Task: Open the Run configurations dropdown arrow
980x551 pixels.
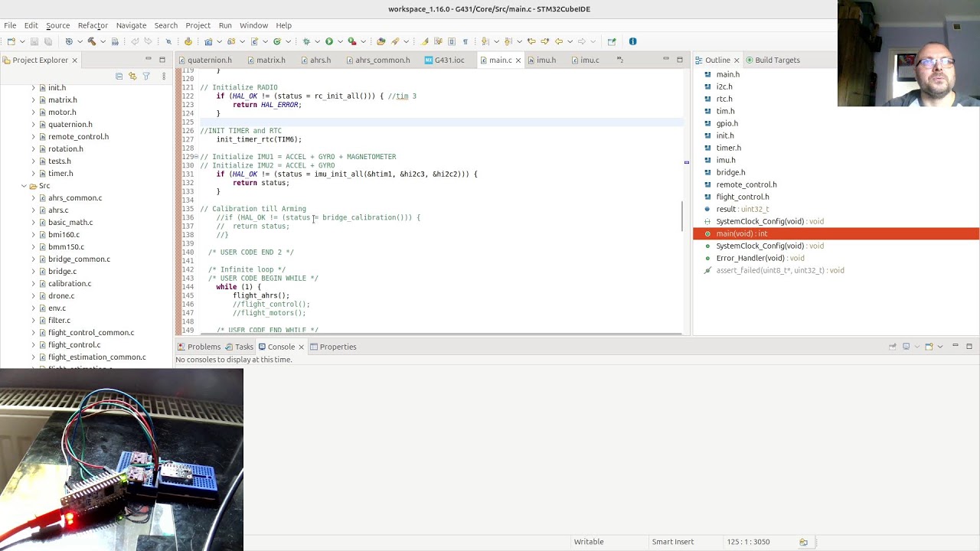Action: pyautogui.click(x=340, y=41)
